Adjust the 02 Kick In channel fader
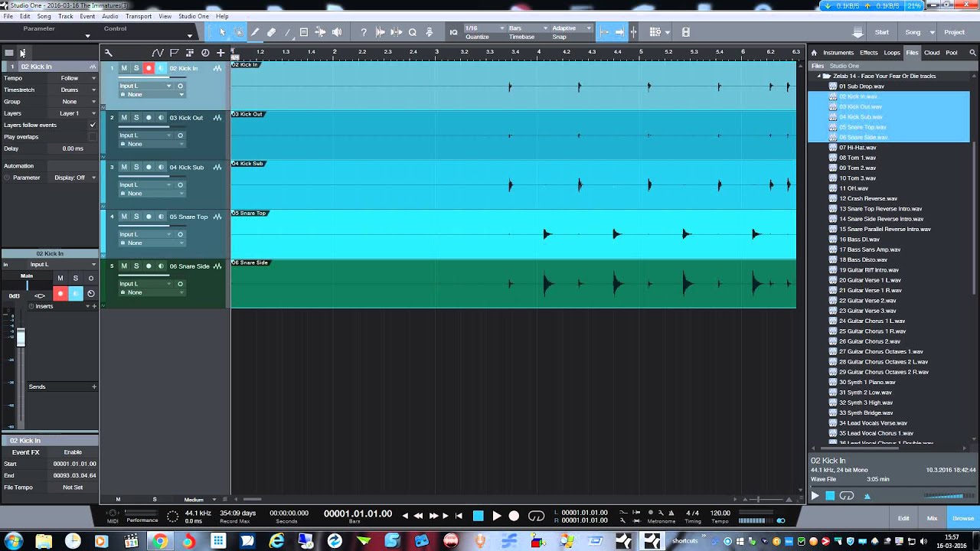The width and height of the screenshot is (980, 551). tap(21, 337)
